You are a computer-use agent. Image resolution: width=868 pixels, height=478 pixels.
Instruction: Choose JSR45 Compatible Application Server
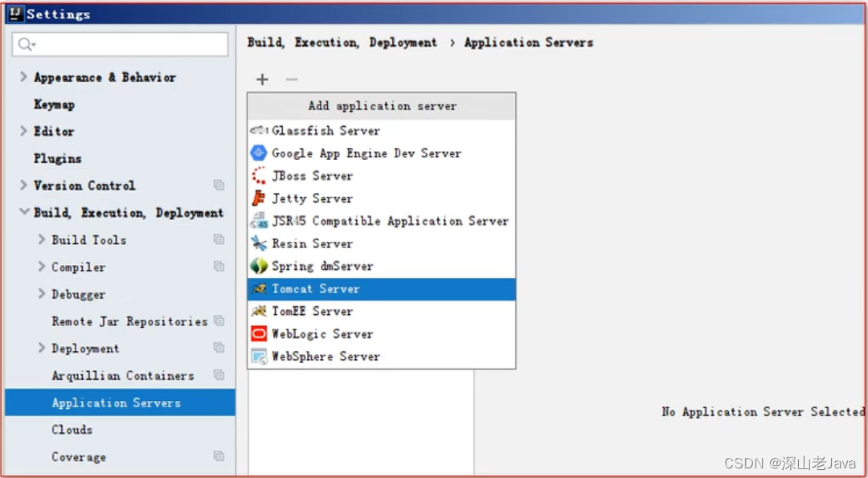382,221
